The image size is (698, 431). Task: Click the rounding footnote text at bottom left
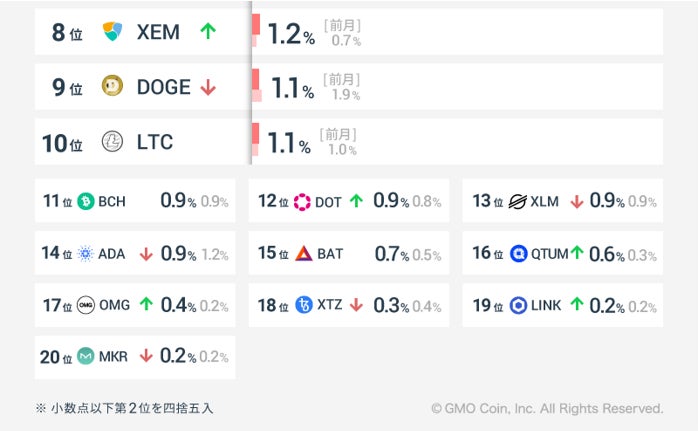coord(124,408)
